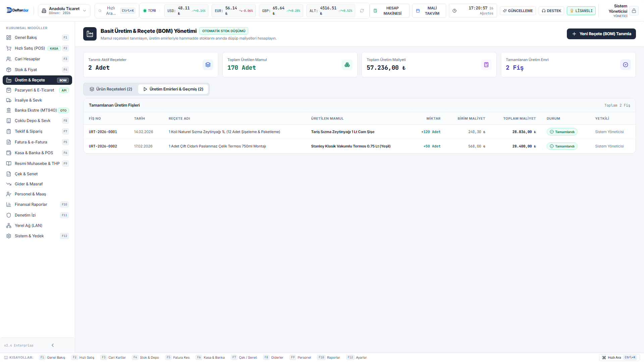Refresh the TCMB exchange rates

(x=362, y=11)
